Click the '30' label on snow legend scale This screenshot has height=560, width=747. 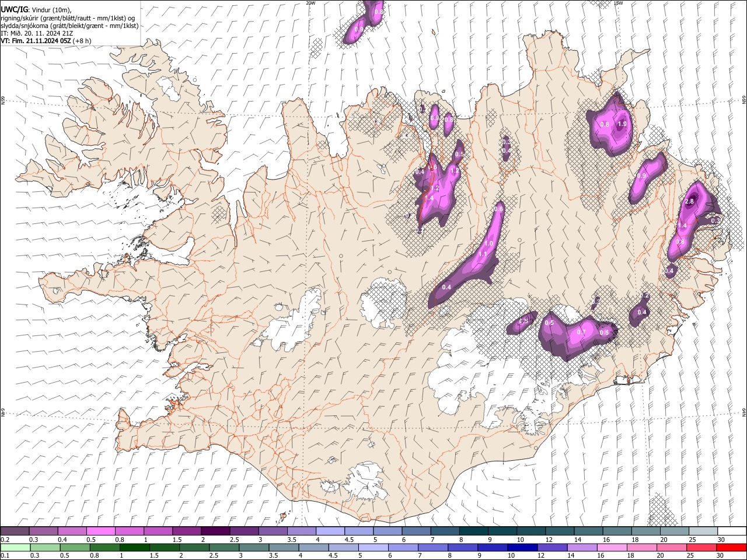click(x=721, y=540)
